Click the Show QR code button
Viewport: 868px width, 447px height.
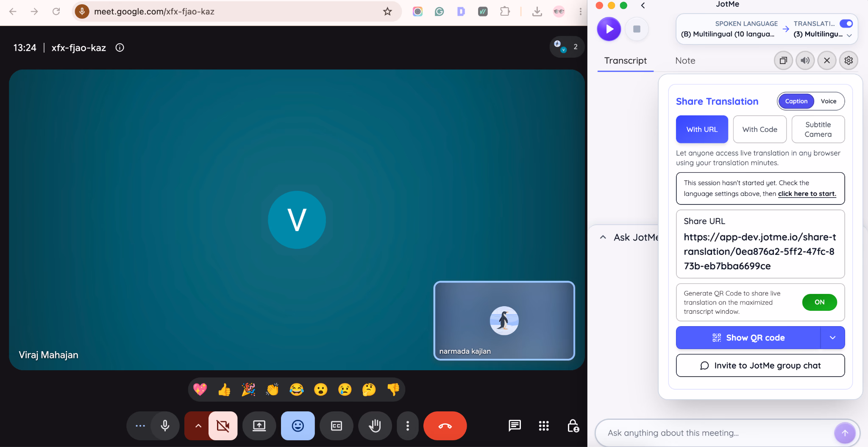(x=748, y=338)
